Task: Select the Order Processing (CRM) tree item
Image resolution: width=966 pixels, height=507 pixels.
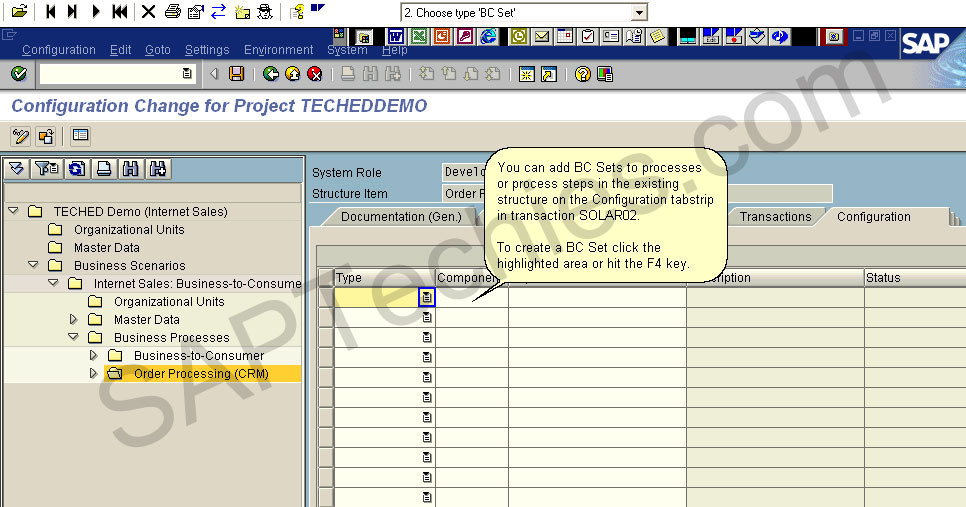Action: tap(201, 374)
